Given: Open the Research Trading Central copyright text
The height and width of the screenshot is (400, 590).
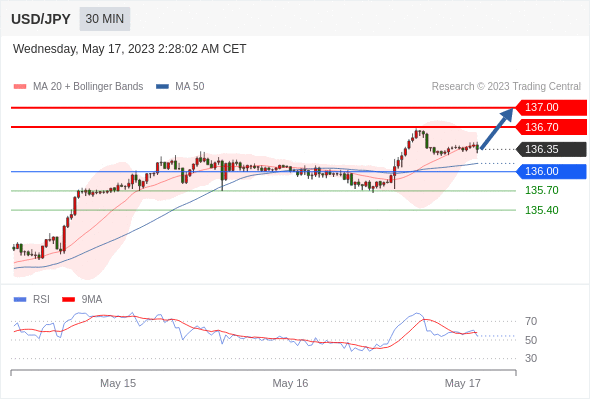Looking at the screenshot, I should 506,87.
